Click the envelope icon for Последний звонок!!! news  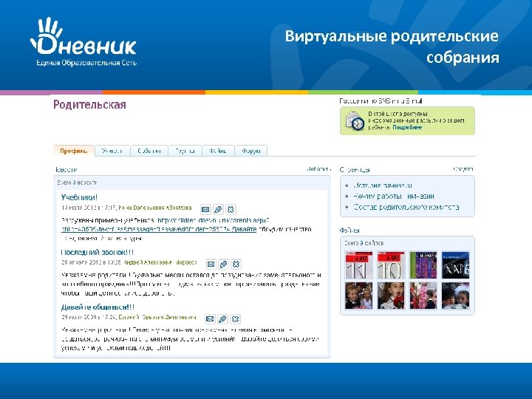click(x=211, y=264)
